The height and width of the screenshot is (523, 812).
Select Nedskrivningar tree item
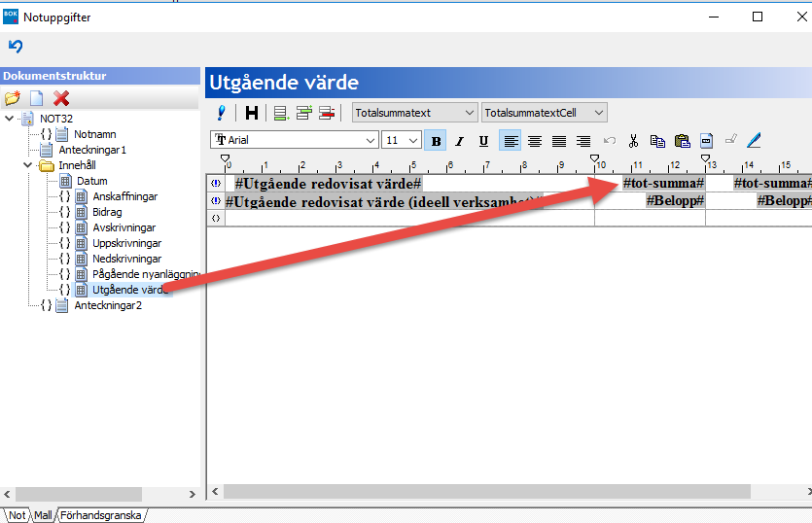click(x=126, y=259)
